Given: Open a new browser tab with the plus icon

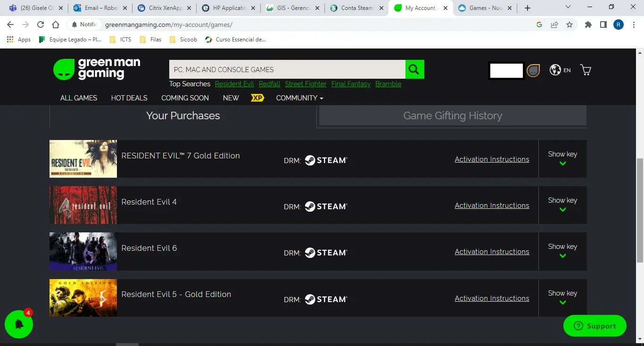Looking at the screenshot, I should pyautogui.click(x=528, y=8).
